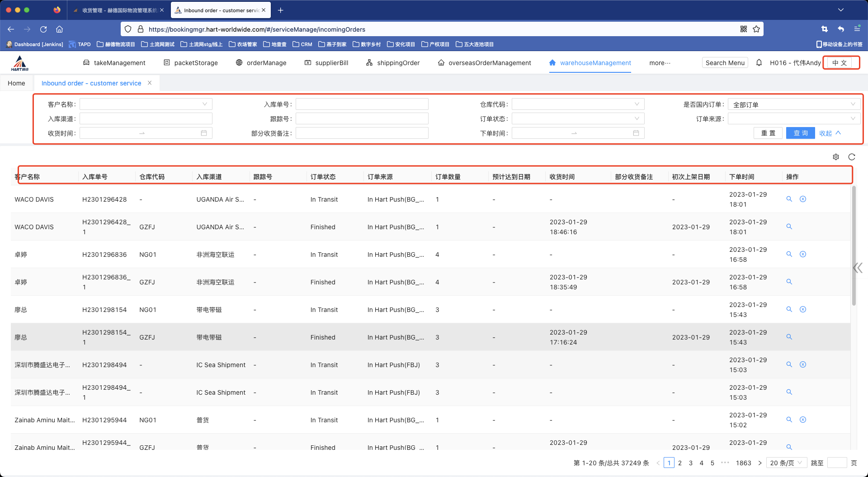
Task: Click the 重置 reset button
Action: pyautogui.click(x=768, y=133)
